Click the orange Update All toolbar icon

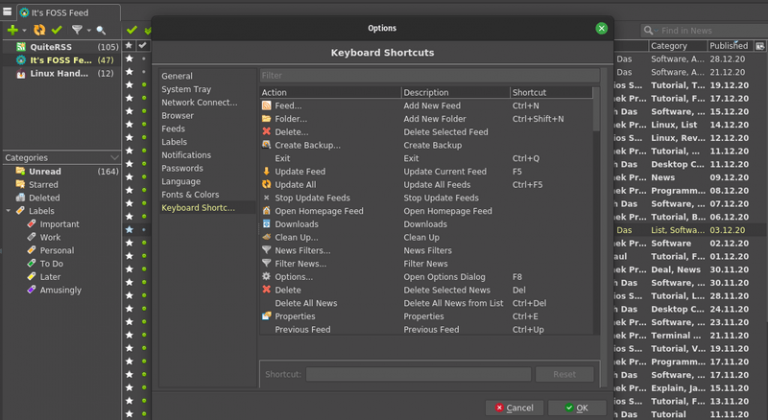39,30
